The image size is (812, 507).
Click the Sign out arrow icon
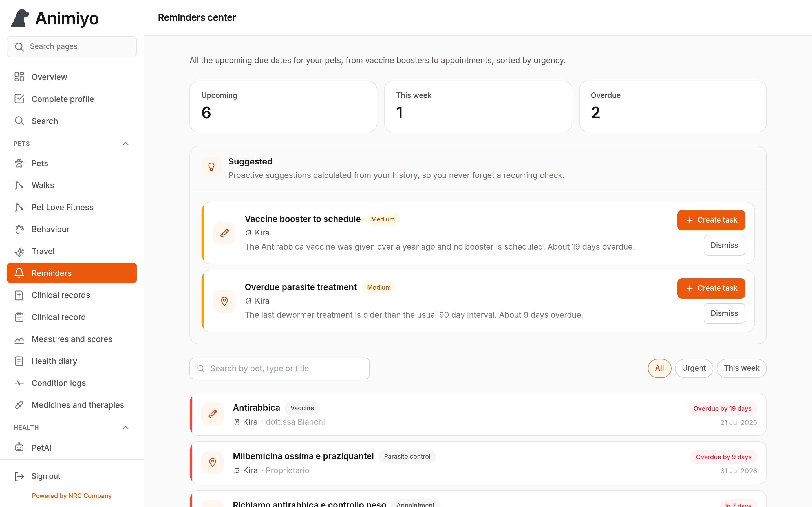click(19, 476)
